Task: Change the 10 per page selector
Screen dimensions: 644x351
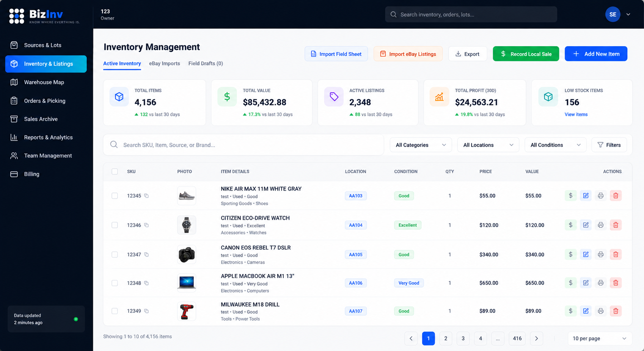Action: coord(600,338)
